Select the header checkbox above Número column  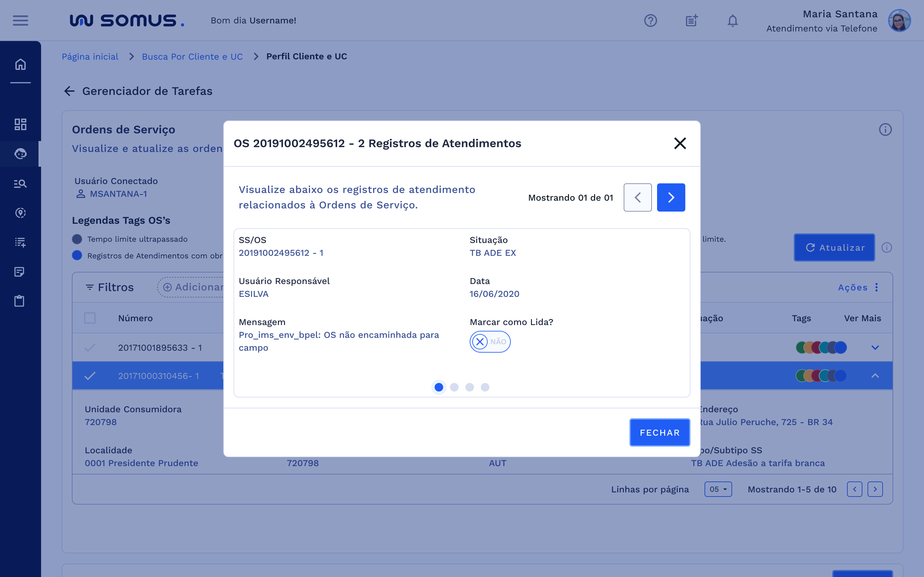tap(90, 317)
